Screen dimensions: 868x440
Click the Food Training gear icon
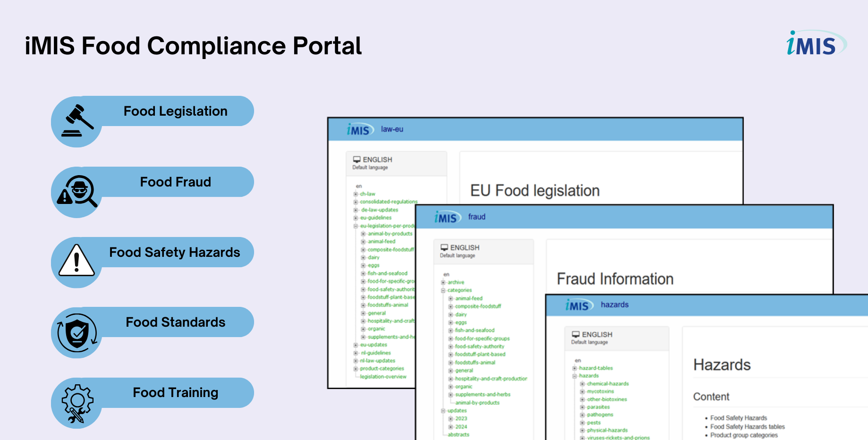coord(77,403)
